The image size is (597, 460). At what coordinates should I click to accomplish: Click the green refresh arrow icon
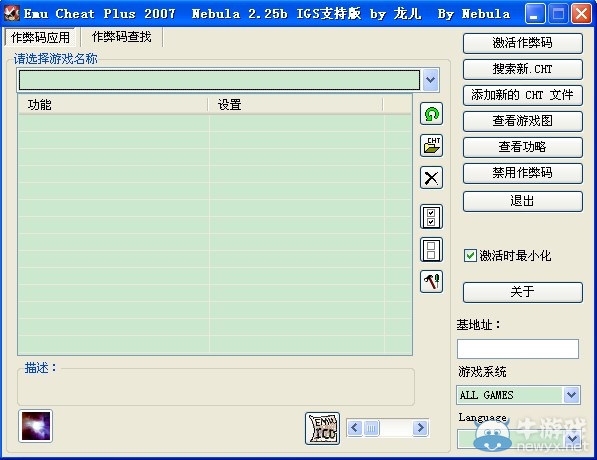point(431,113)
